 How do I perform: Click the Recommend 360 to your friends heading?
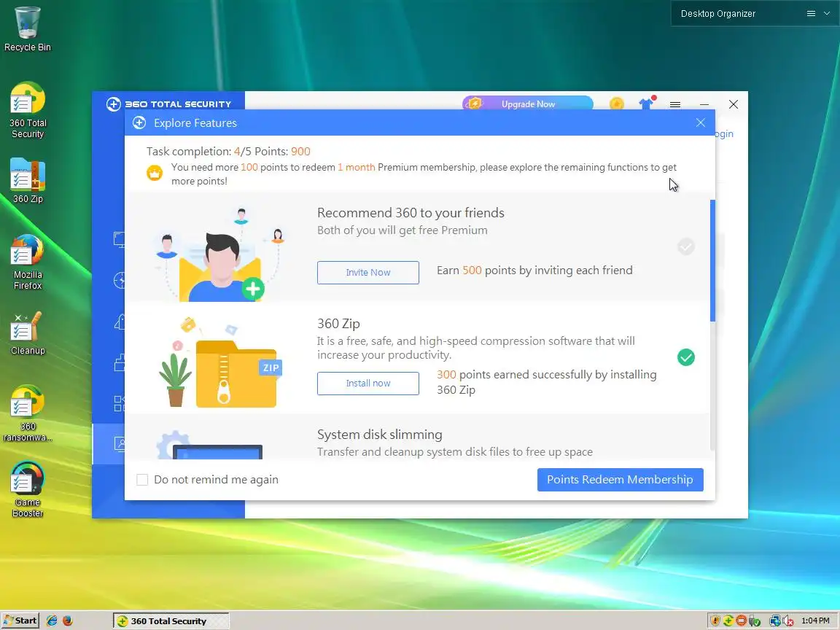click(x=411, y=213)
